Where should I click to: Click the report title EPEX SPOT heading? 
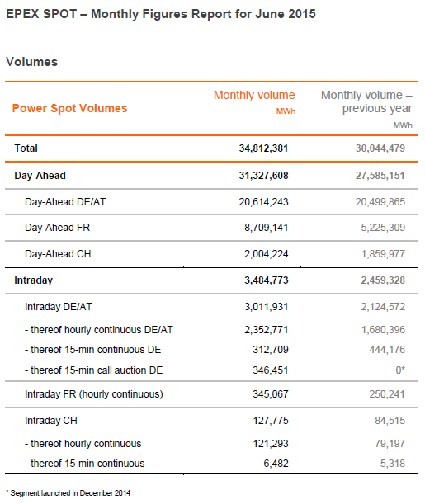(x=161, y=14)
